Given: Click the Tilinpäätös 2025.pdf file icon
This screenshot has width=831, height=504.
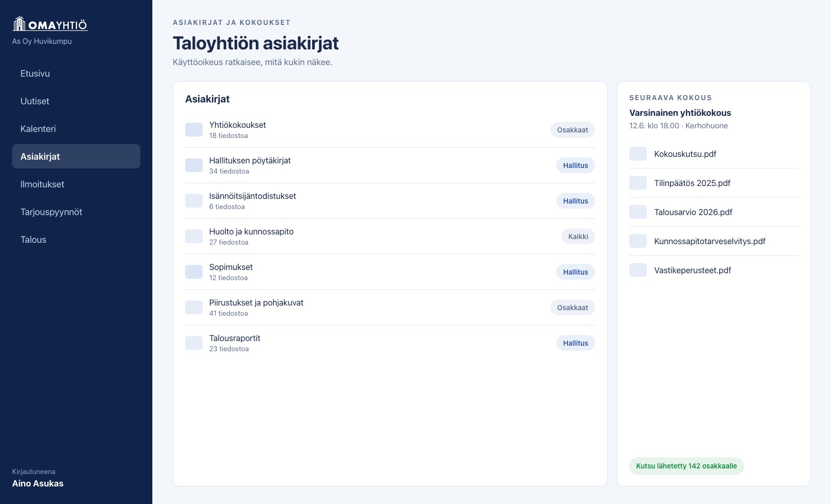Looking at the screenshot, I should pos(638,183).
